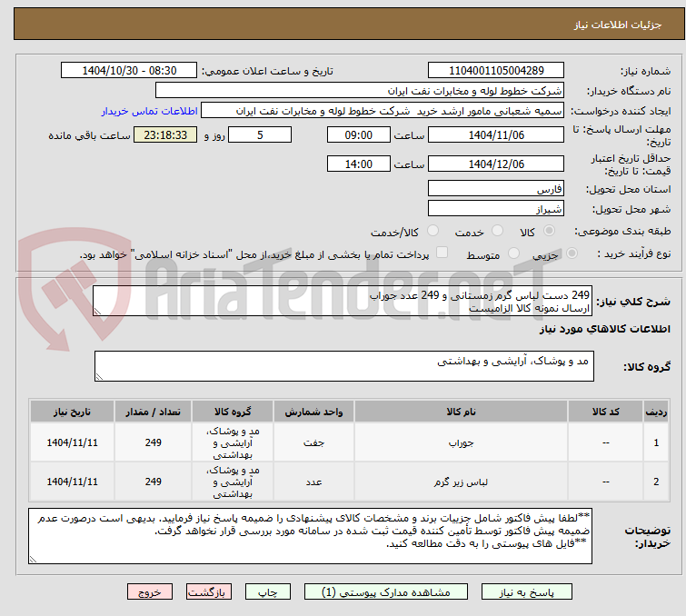The height and width of the screenshot is (616, 686).
Task: Click the province field فارس
Action: pyautogui.click(x=496, y=189)
